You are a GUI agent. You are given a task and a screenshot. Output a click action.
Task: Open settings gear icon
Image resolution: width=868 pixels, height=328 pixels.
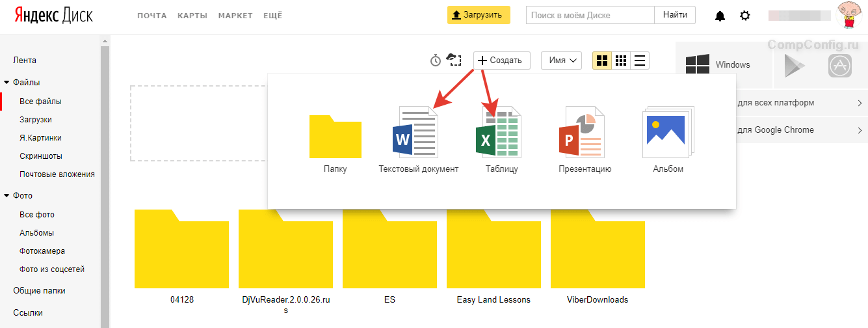[x=746, y=16]
